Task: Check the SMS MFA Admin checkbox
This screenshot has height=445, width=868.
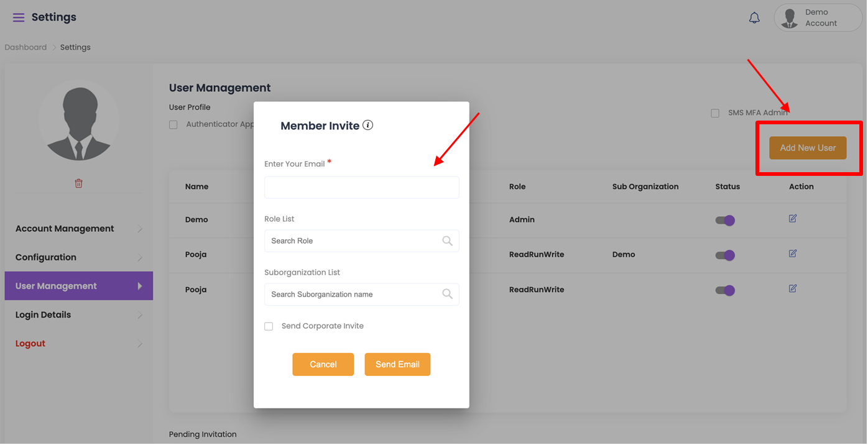Action: click(715, 113)
